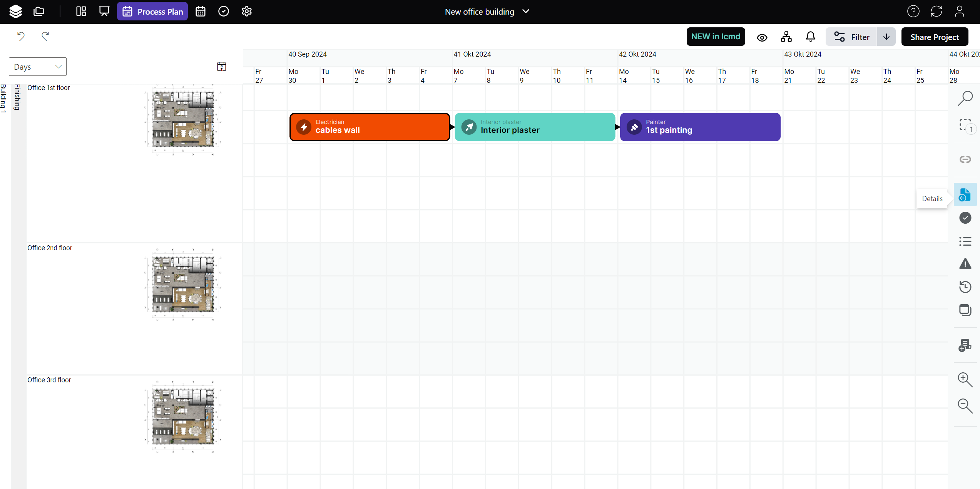This screenshot has width=980, height=489.
Task: Select the Process Plan tab
Action: tap(152, 12)
